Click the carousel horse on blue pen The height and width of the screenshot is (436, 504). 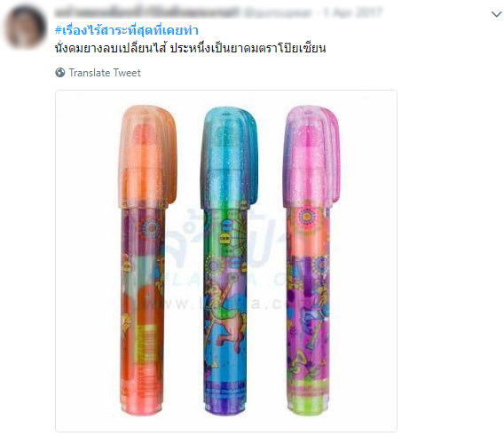pyautogui.click(x=225, y=319)
